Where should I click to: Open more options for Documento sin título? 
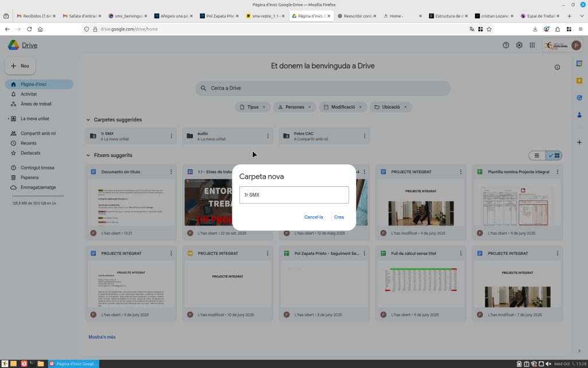(x=171, y=172)
